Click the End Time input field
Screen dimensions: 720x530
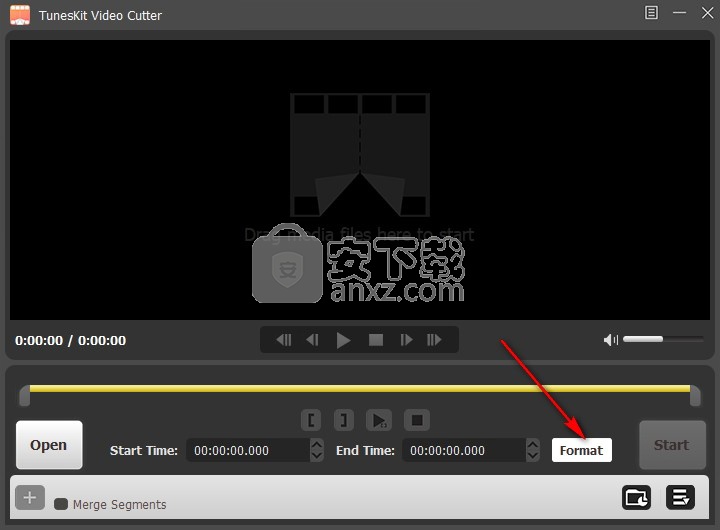pyautogui.click(x=464, y=450)
